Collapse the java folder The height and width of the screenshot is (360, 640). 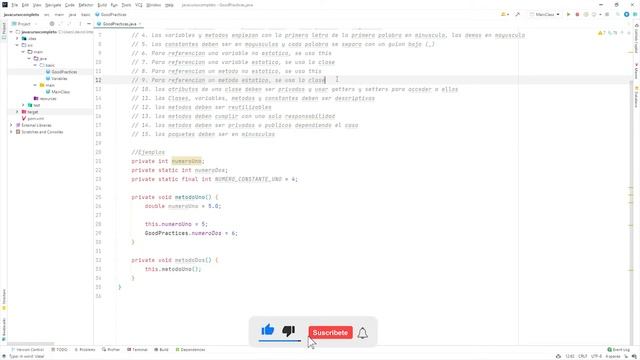(x=29, y=58)
